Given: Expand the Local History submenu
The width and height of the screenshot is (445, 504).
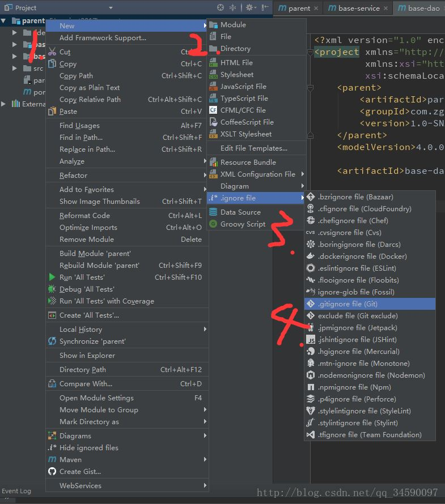Looking at the screenshot, I should [x=127, y=330].
